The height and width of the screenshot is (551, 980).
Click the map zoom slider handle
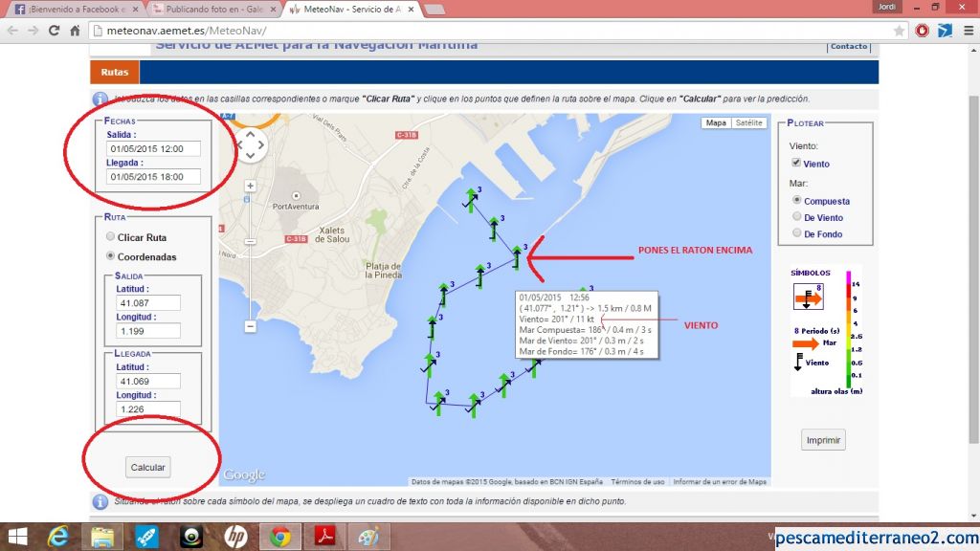click(x=250, y=241)
